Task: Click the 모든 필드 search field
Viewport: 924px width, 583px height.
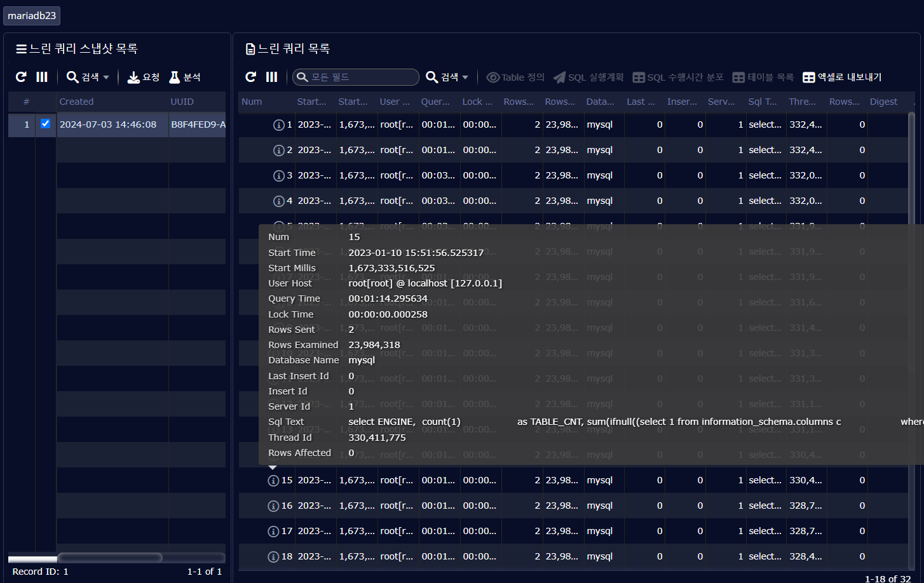Action: 356,77
